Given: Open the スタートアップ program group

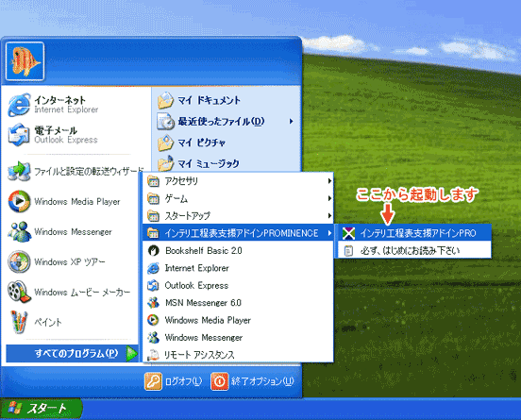Looking at the screenshot, I should [x=238, y=215].
